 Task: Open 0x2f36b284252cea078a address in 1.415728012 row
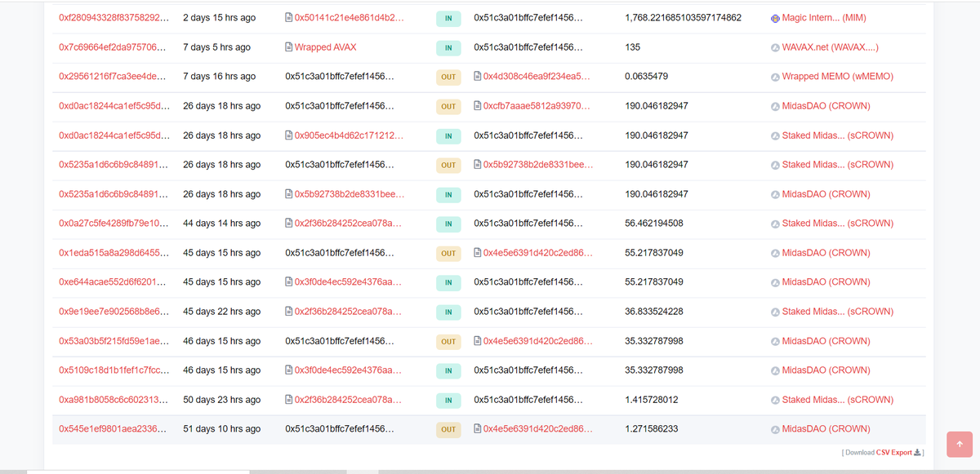point(349,400)
